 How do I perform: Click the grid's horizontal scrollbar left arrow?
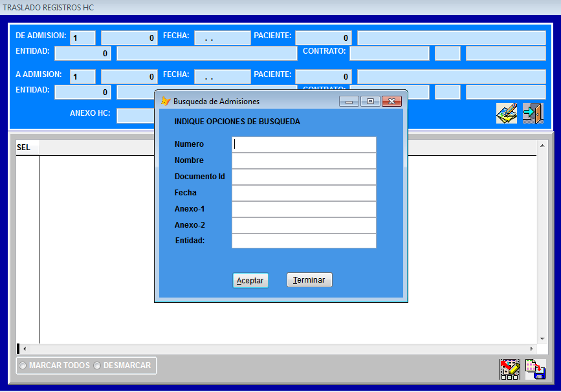click(x=25, y=349)
